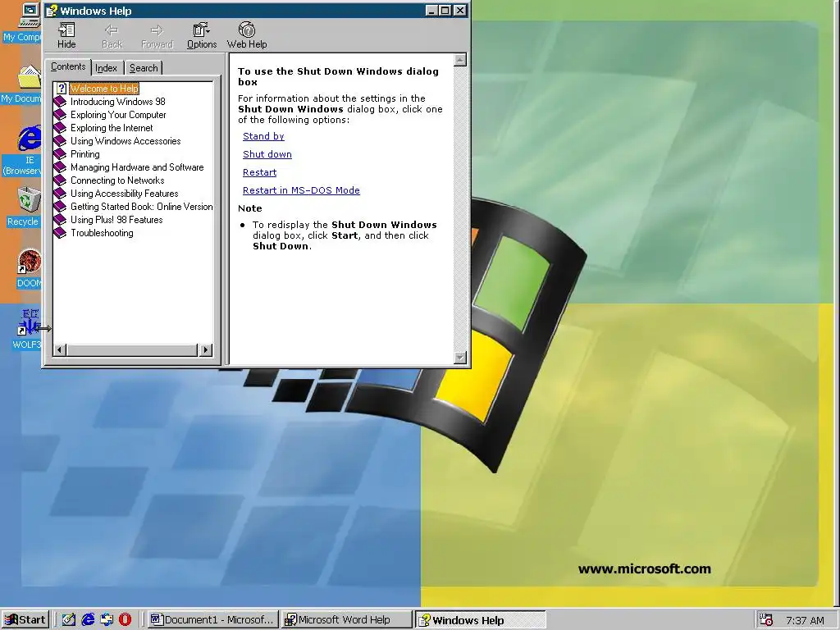Click book icon next to Exploring the Internet
This screenshot has width=840, height=630.
click(60, 127)
